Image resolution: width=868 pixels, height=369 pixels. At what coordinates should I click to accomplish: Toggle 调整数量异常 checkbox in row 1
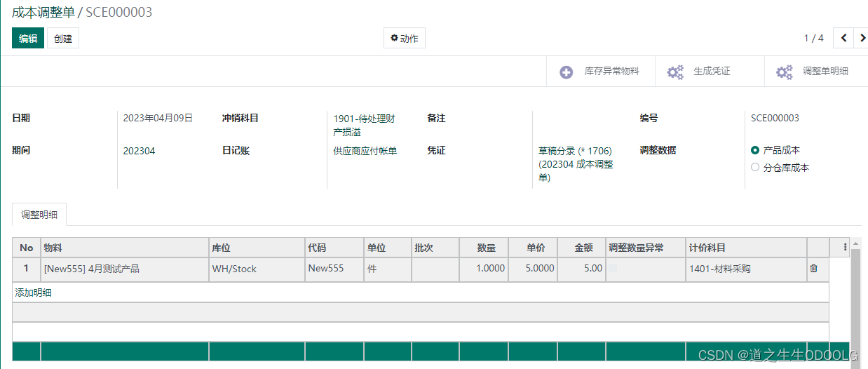tap(612, 268)
